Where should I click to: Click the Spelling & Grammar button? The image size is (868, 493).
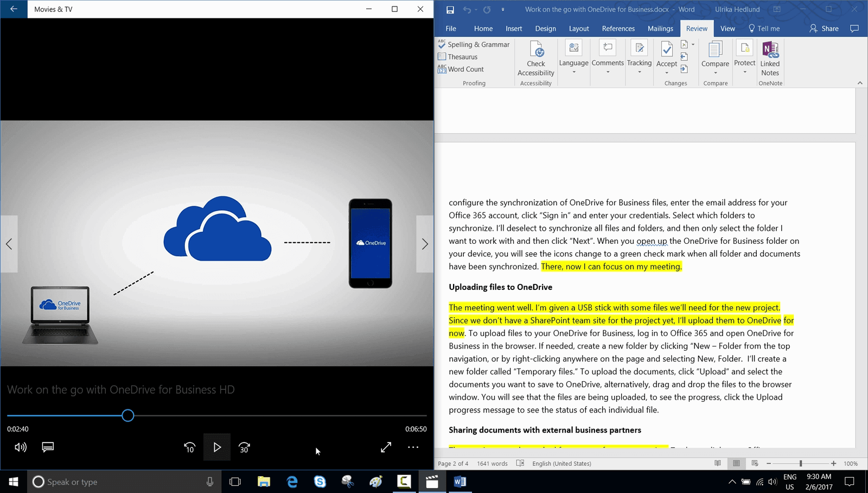pos(474,45)
